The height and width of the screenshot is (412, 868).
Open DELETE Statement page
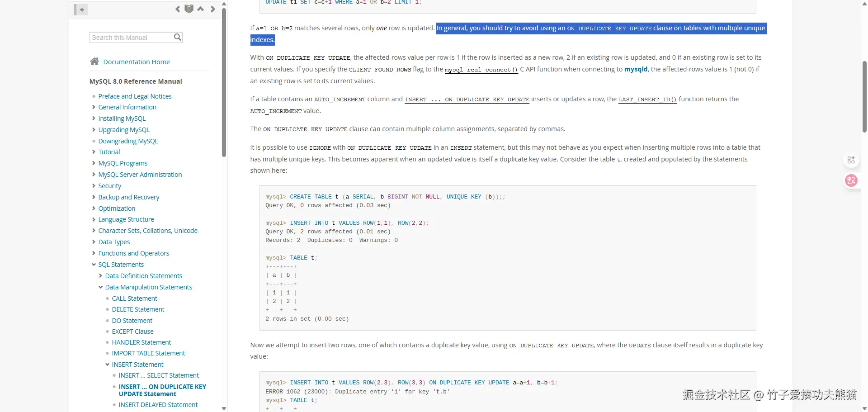coord(138,309)
